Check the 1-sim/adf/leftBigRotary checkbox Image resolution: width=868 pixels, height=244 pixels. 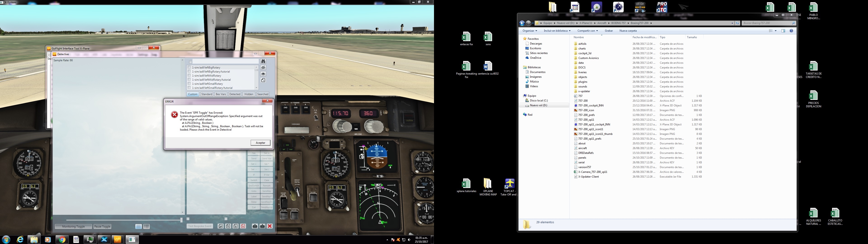pos(189,67)
